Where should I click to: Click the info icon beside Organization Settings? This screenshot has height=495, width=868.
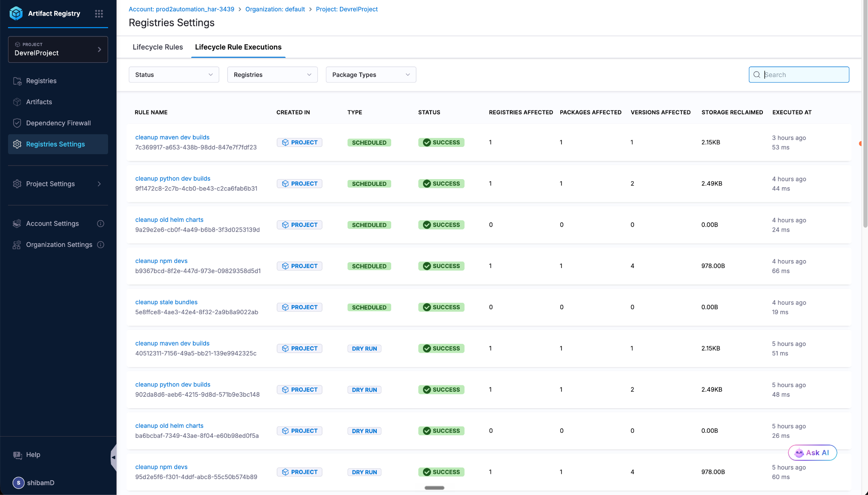coord(100,245)
